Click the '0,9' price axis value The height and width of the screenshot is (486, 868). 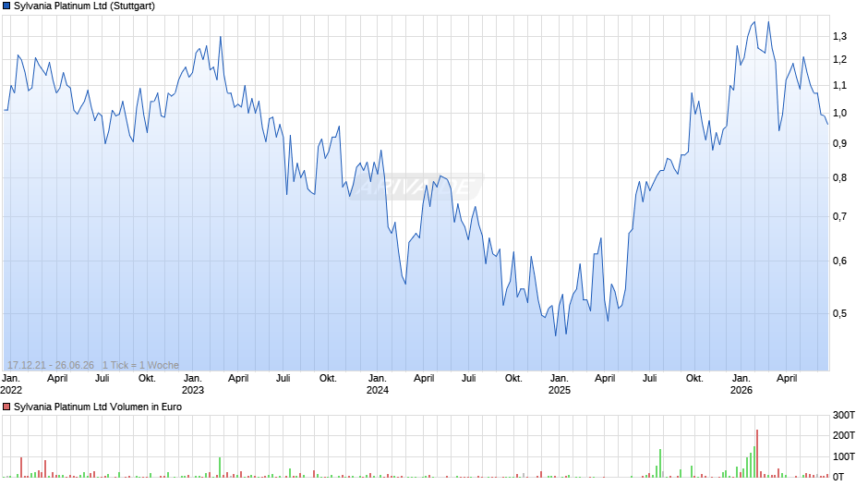[x=839, y=143]
